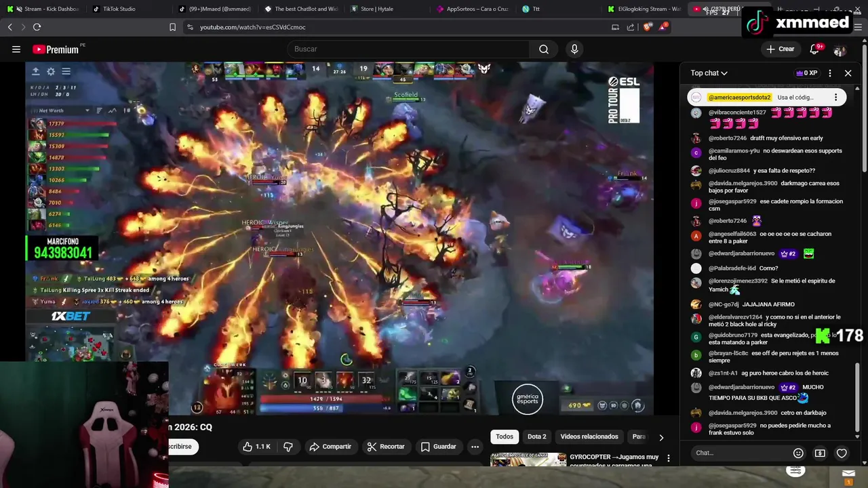Click username @NC-go7dj in chat
The height and width of the screenshot is (488, 868).
(x=724, y=304)
